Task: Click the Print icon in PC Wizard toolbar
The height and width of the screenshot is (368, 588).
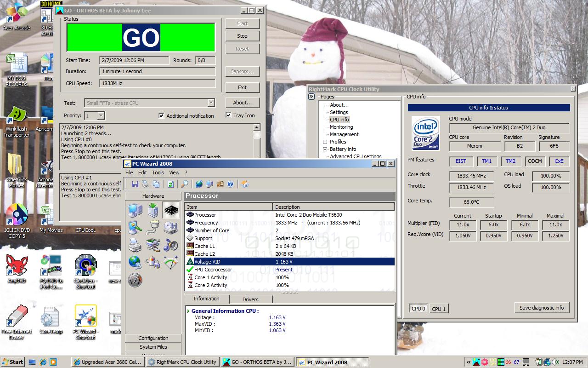Action: pyautogui.click(x=145, y=184)
